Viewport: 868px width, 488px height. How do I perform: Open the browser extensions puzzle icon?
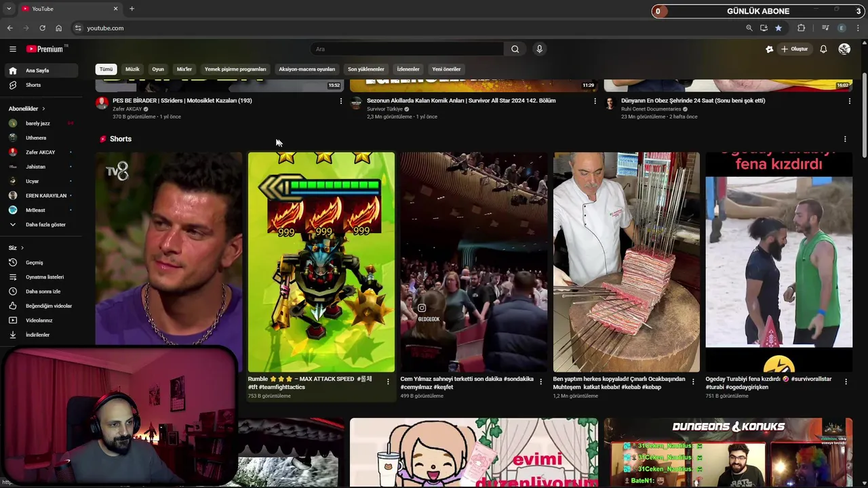pos(802,28)
